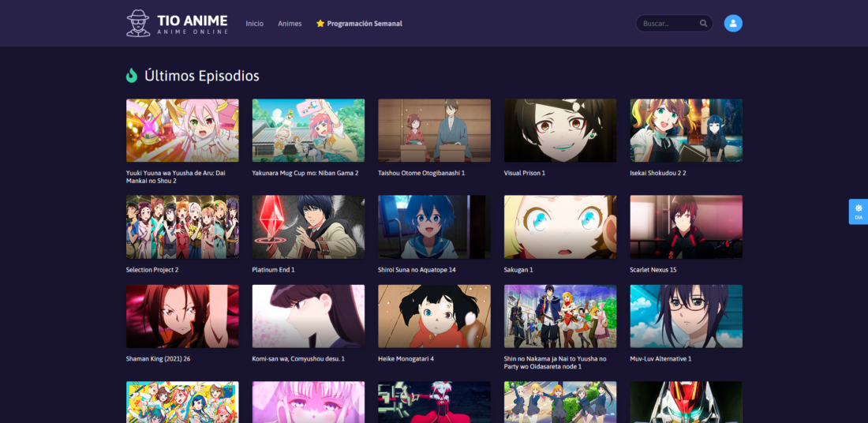868x423 pixels.
Task: Click the Tio Anime logo icon
Action: point(138,23)
